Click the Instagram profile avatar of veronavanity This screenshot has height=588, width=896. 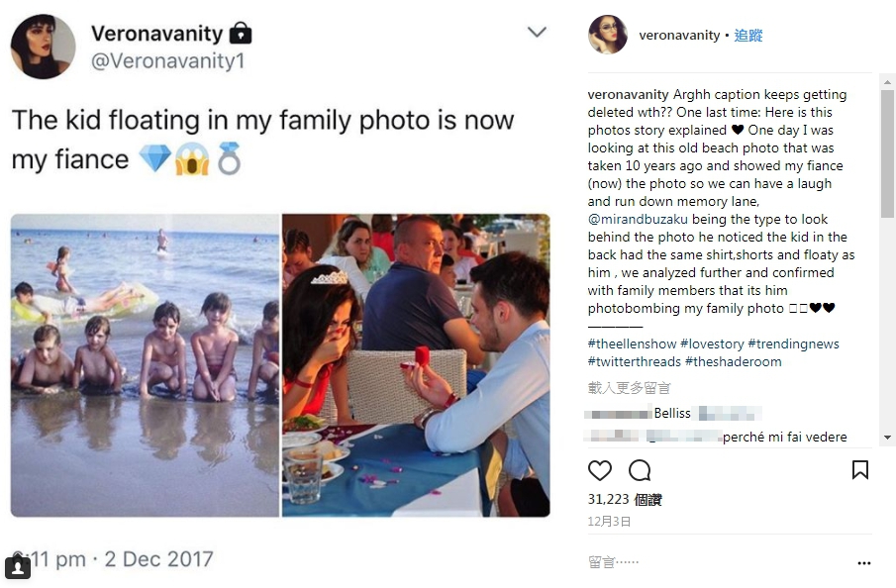tap(608, 35)
